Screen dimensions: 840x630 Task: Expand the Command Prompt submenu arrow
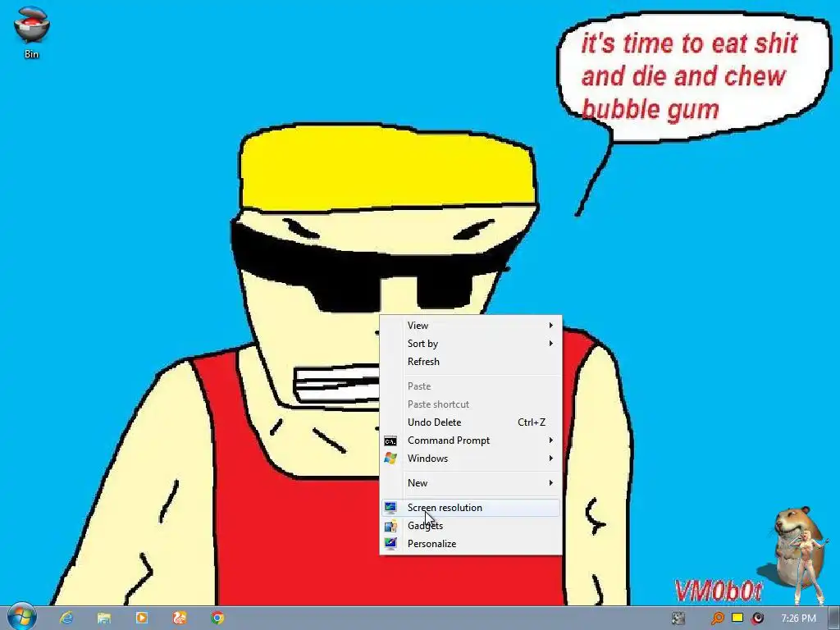point(550,441)
